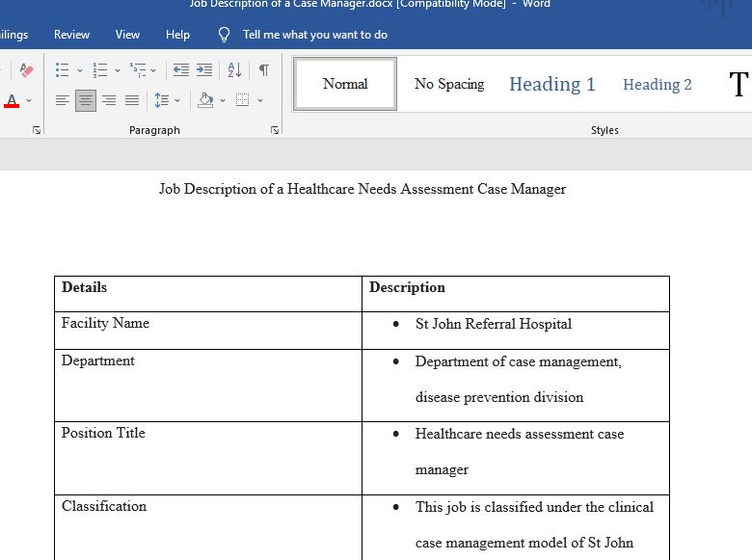
Task: Click the Classification cell
Action: click(x=208, y=527)
